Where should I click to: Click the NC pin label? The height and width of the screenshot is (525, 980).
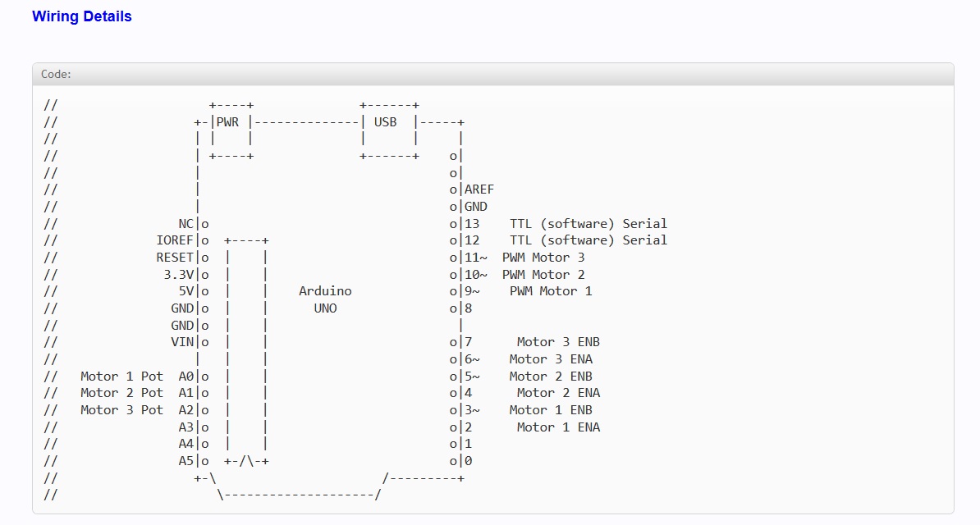pyautogui.click(x=186, y=224)
